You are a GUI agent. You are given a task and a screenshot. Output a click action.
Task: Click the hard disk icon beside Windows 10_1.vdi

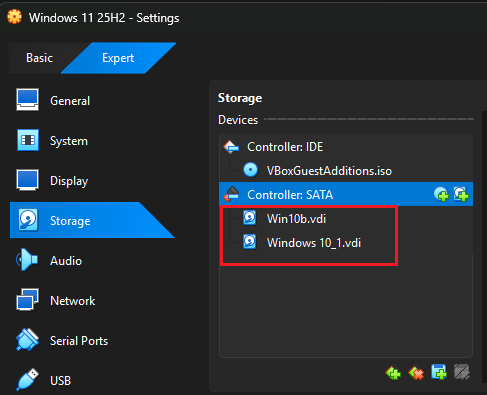point(250,242)
